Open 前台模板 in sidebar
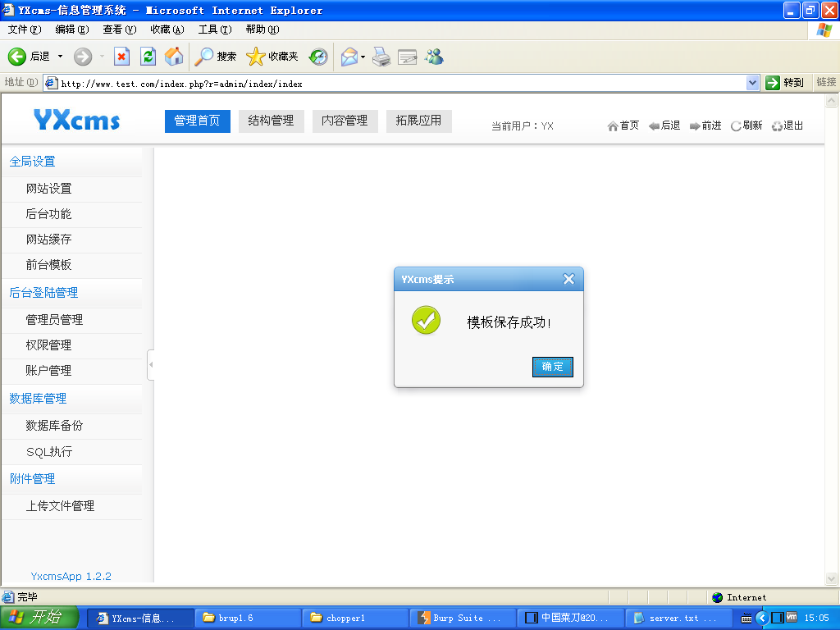This screenshot has height=630, width=840. click(48, 265)
